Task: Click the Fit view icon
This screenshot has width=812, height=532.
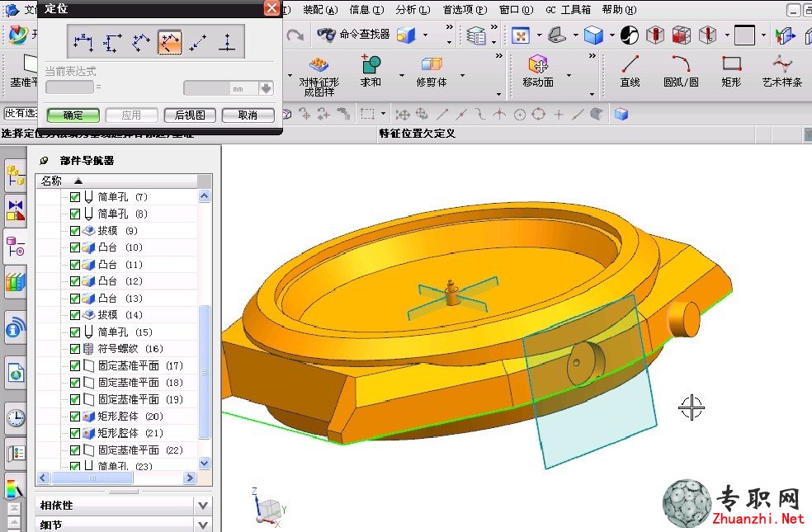Action: tap(521, 35)
